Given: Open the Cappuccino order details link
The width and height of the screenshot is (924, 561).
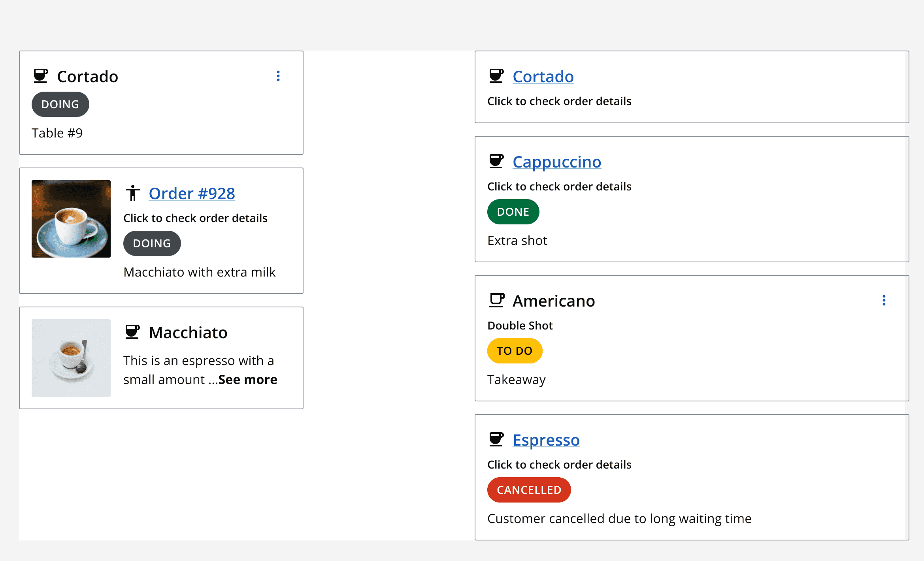Looking at the screenshot, I should [x=557, y=162].
